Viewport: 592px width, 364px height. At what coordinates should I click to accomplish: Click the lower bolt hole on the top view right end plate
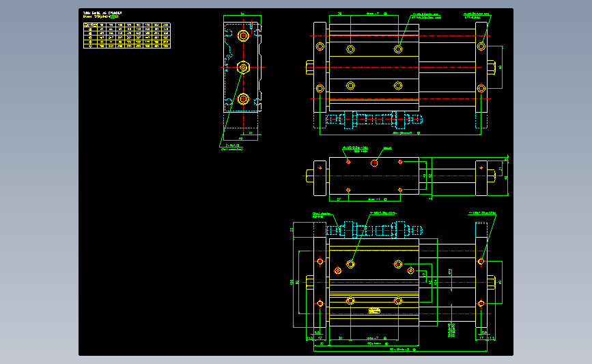pyautogui.click(x=481, y=88)
